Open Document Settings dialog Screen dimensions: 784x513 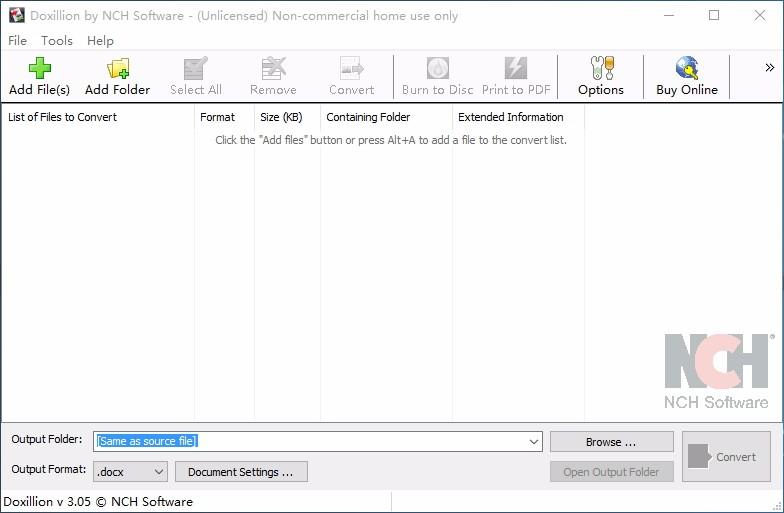click(241, 472)
